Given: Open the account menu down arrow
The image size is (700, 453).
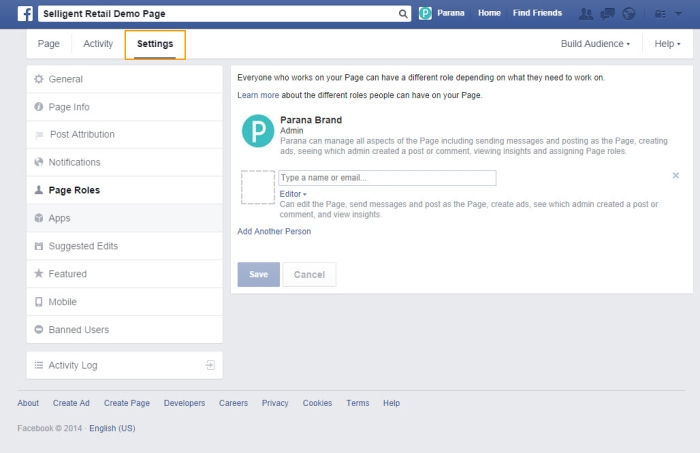Looking at the screenshot, I should (679, 14).
